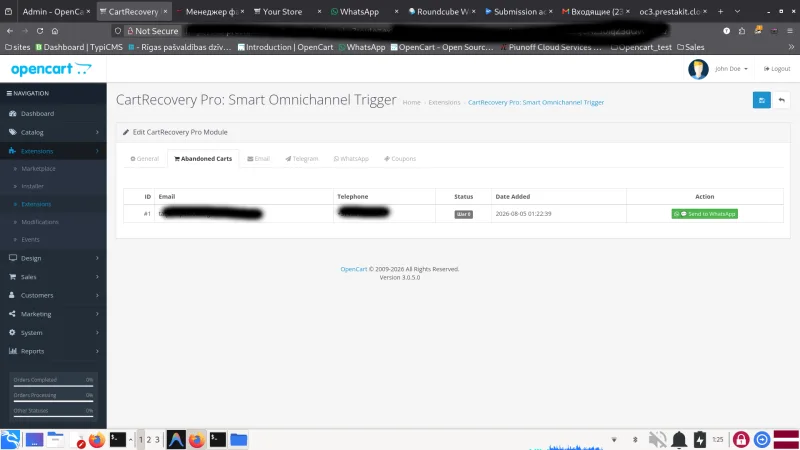Open Dashboard | TypiCMS bookmark
Screen dimensions: 800x450
(x=79, y=47)
